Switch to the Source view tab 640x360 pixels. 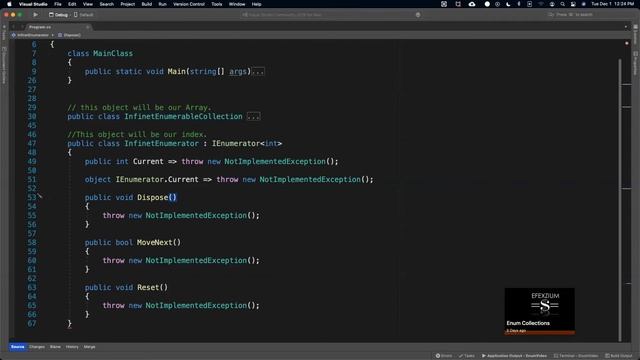click(x=18, y=347)
